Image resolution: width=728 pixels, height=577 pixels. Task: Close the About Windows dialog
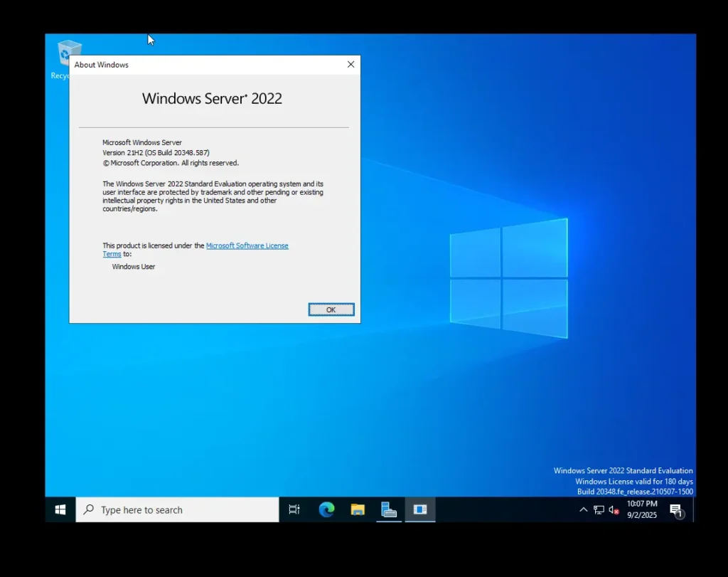(351, 65)
